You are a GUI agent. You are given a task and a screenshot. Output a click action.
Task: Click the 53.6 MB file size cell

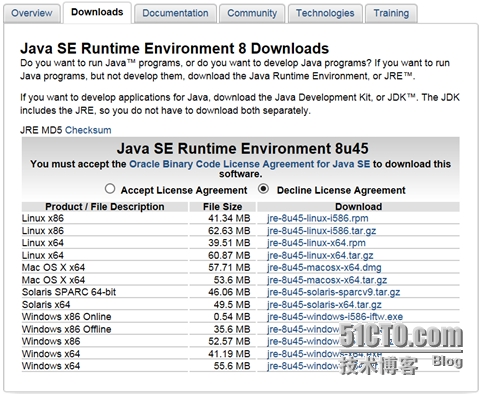[232, 280]
